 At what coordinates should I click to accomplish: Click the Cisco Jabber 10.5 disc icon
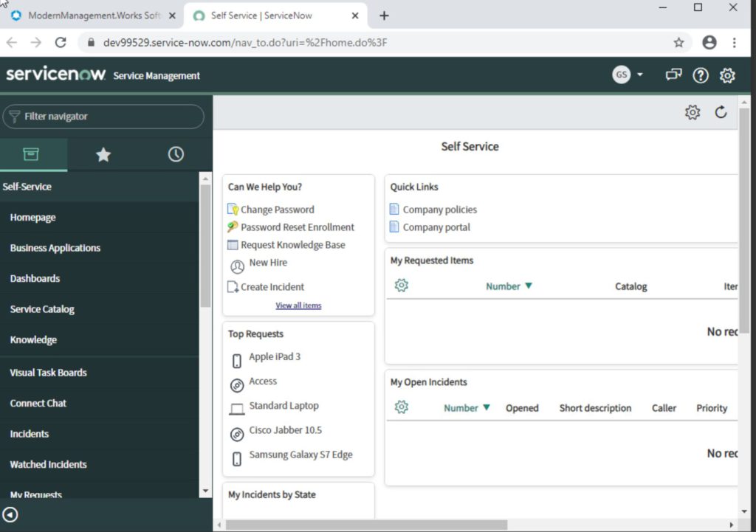pyautogui.click(x=237, y=434)
